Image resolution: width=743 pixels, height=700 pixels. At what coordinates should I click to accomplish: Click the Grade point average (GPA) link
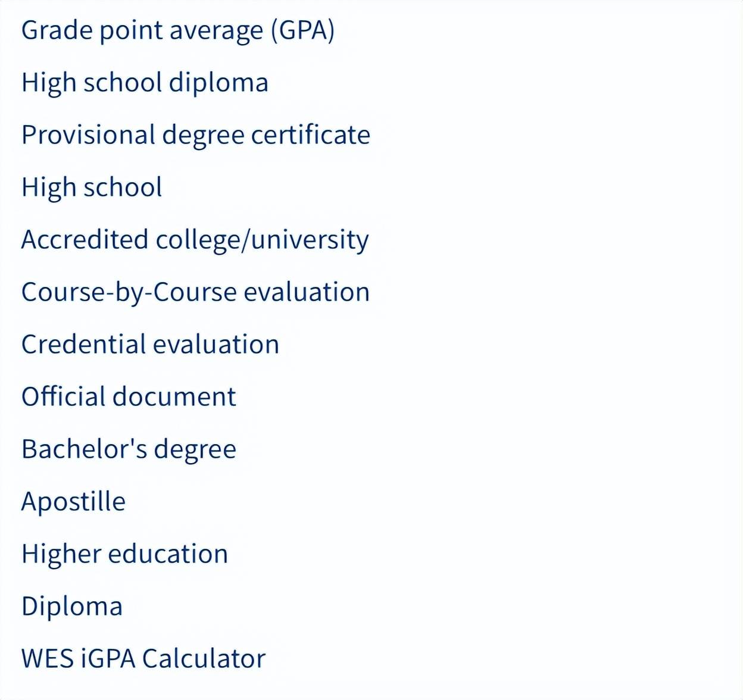click(177, 31)
